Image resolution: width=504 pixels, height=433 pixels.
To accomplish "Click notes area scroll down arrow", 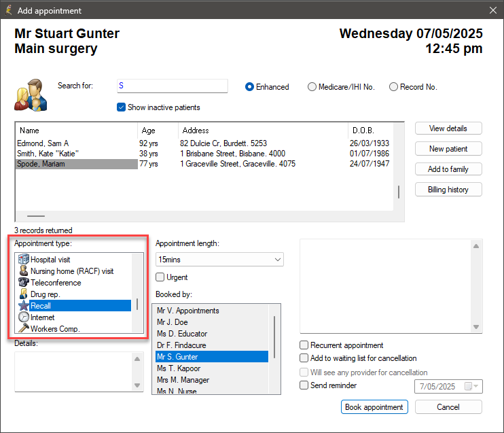I will (476, 327).
